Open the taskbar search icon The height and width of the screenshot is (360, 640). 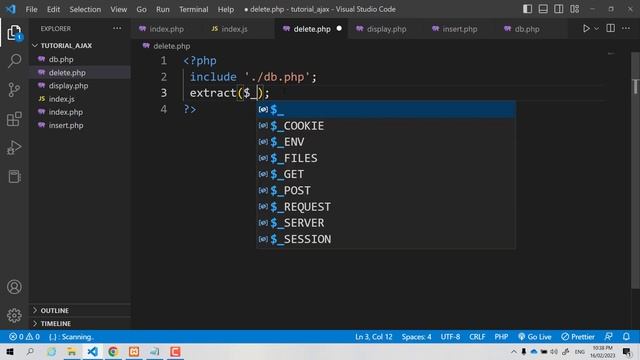click(30, 352)
